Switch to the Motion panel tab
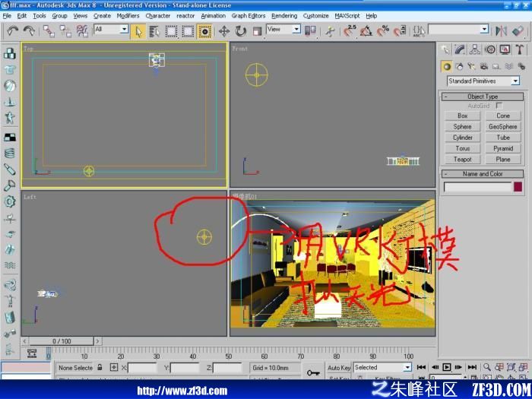Screen dimensions: 532x399 coord(490,49)
